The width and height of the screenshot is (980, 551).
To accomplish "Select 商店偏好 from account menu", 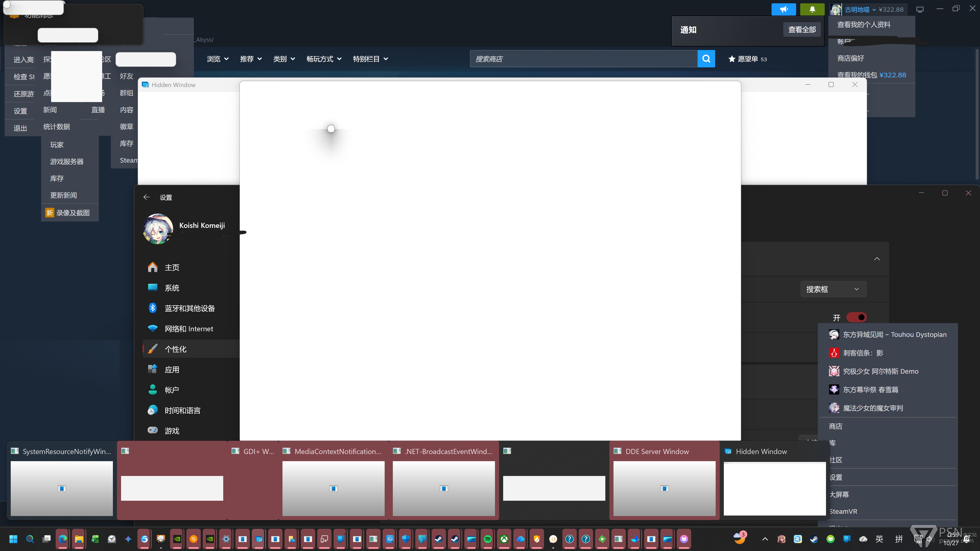I will pyautogui.click(x=851, y=58).
